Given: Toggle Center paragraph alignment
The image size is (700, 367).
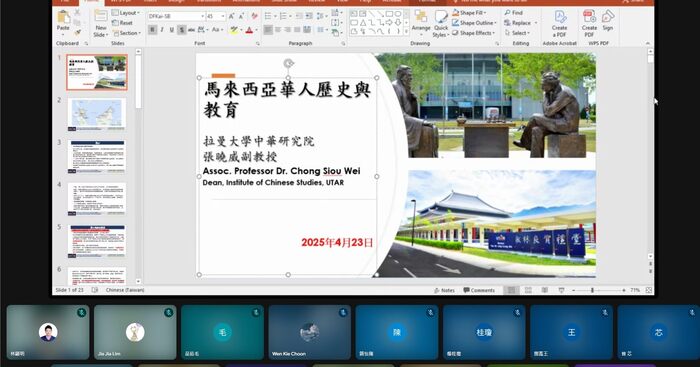Looking at the screenshot, I should 278,30.
